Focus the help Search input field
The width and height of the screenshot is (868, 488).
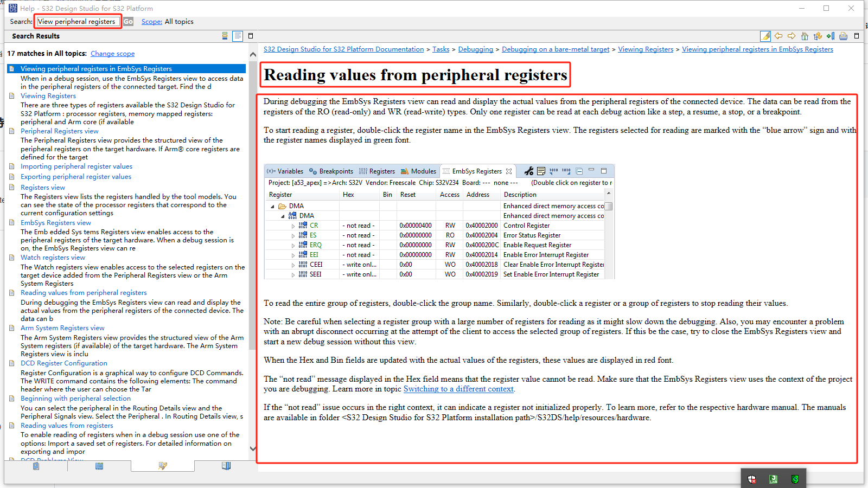(78, 22)
